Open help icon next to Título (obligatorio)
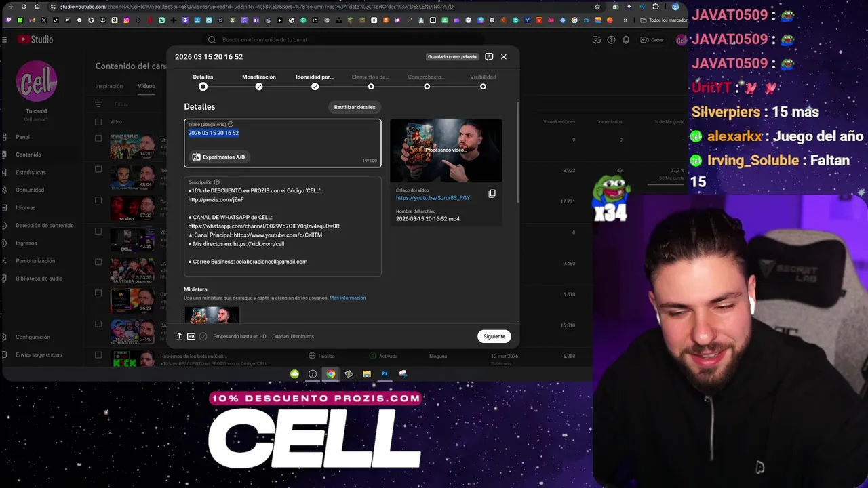868x488 pixels. 231,124
